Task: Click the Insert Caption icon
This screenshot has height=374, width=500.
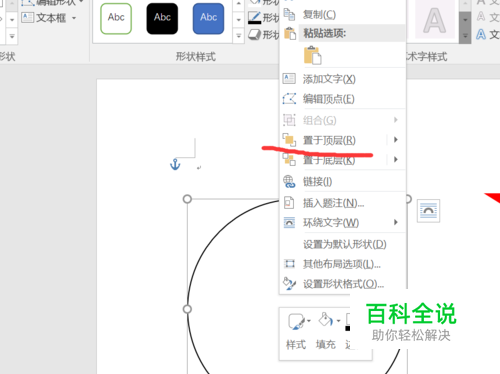Action: coord(289,203)
